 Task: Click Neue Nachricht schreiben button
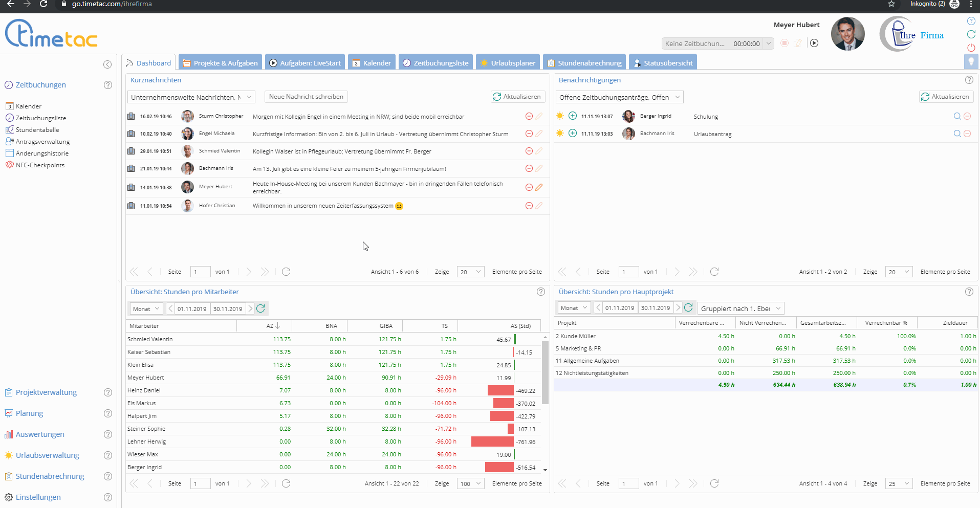pyautogui.click(x=306, y=97)
